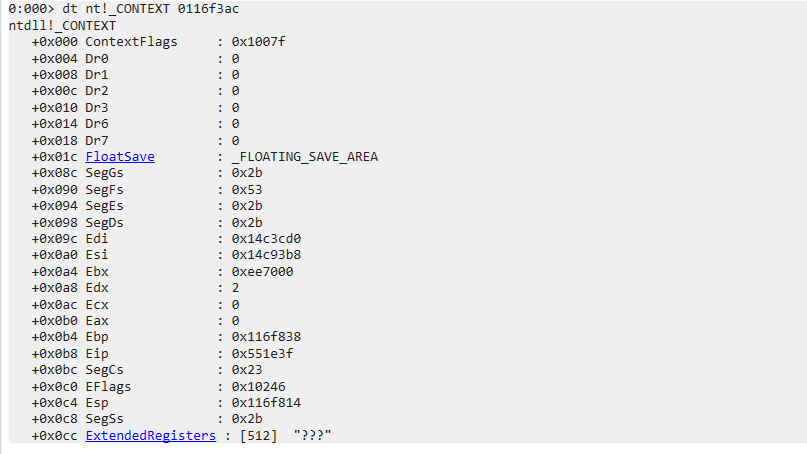Click the Dr7 field name
The image size is (807, 454).
click(x=97, y=141)
